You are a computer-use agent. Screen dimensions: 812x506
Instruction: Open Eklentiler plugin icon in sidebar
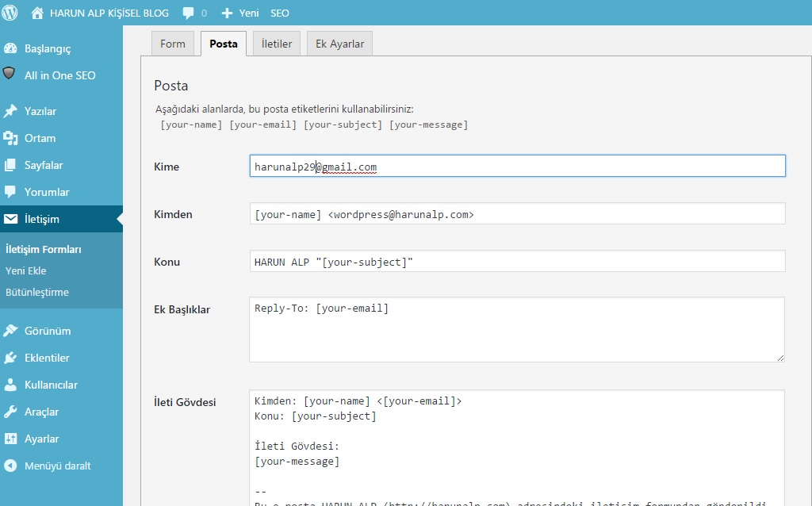coord(10,358)
